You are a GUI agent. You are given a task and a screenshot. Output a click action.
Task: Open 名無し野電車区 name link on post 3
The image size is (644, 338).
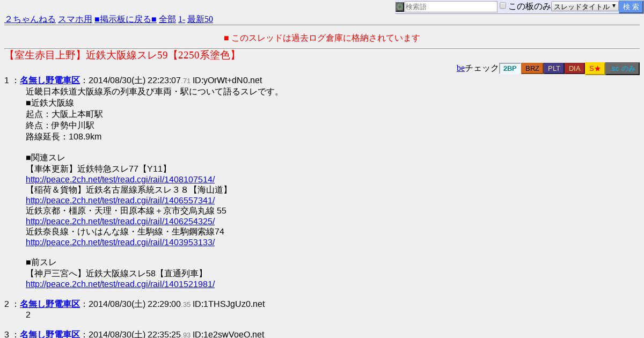(x=50, y=334)
